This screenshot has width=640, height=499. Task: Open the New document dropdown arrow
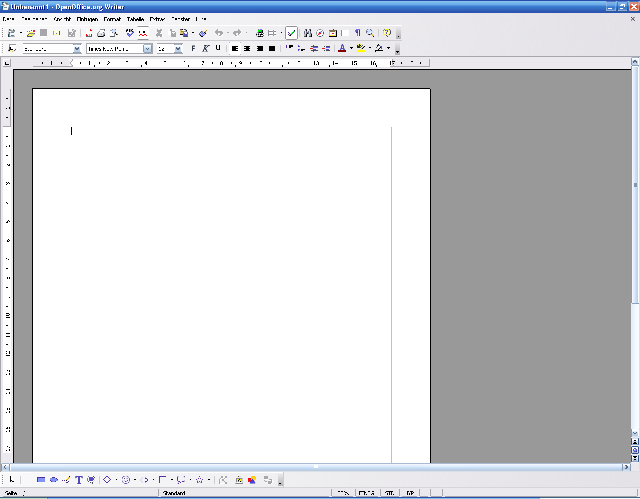click(x=21, y=33)
